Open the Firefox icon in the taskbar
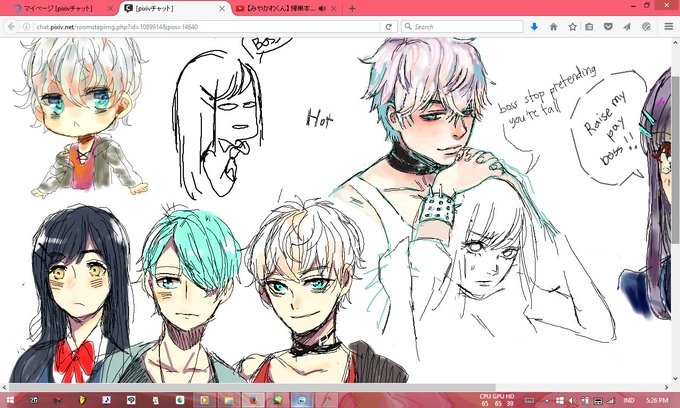 click(253, 400)
